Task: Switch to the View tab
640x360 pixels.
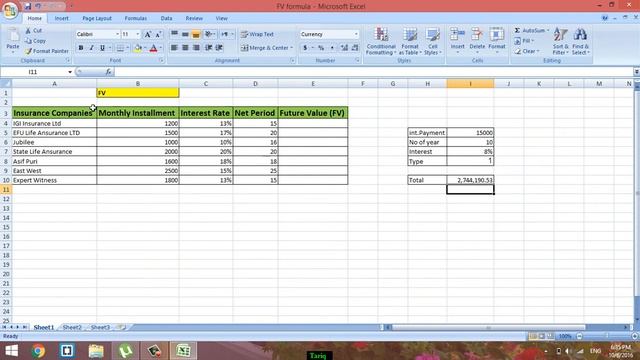Action: tap(221, 18)
